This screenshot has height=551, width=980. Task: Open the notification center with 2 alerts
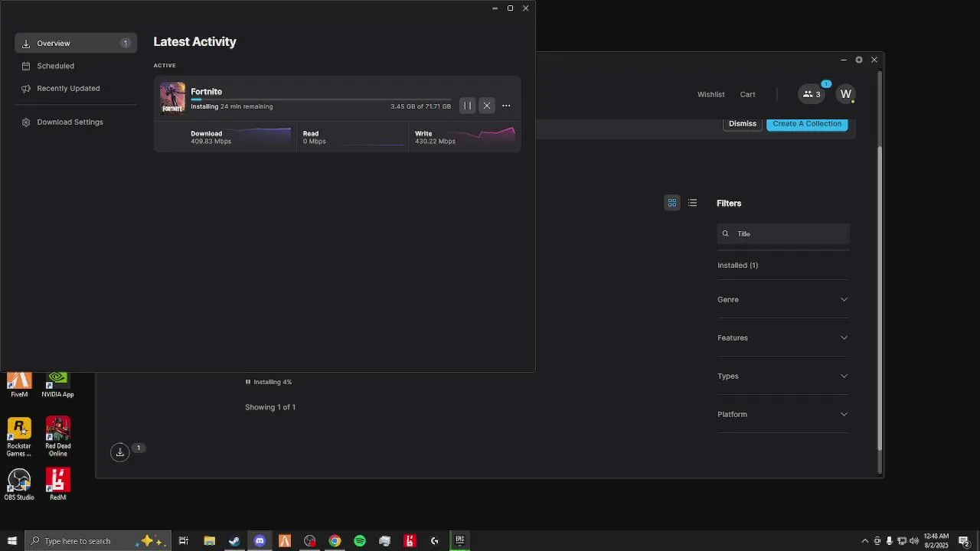pos(964,541)
